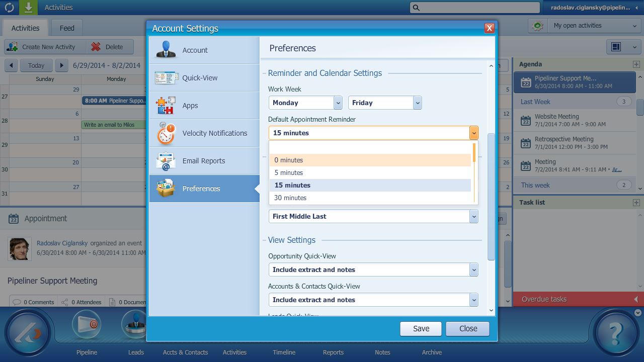Viewport: 644px width, 362px height.
Task: Select Retrospective Meeting agenda entry
Action: [x=575, y=143]
